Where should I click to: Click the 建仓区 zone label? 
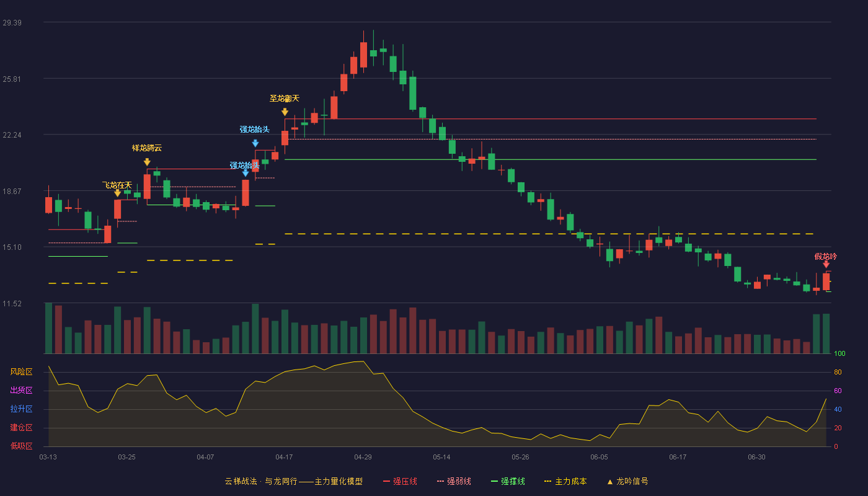click(x=22, y=428)
